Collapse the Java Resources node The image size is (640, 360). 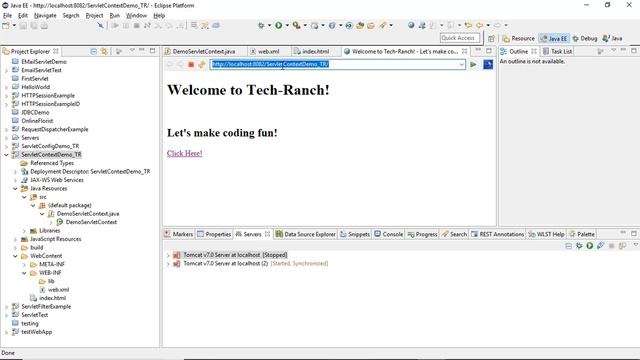coord(15,189)
